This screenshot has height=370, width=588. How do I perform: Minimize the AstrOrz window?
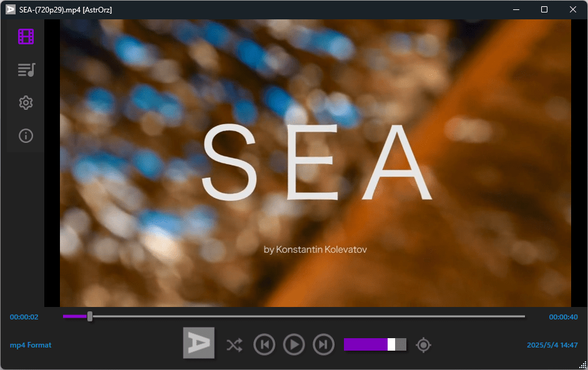click(x=516, y=9)
